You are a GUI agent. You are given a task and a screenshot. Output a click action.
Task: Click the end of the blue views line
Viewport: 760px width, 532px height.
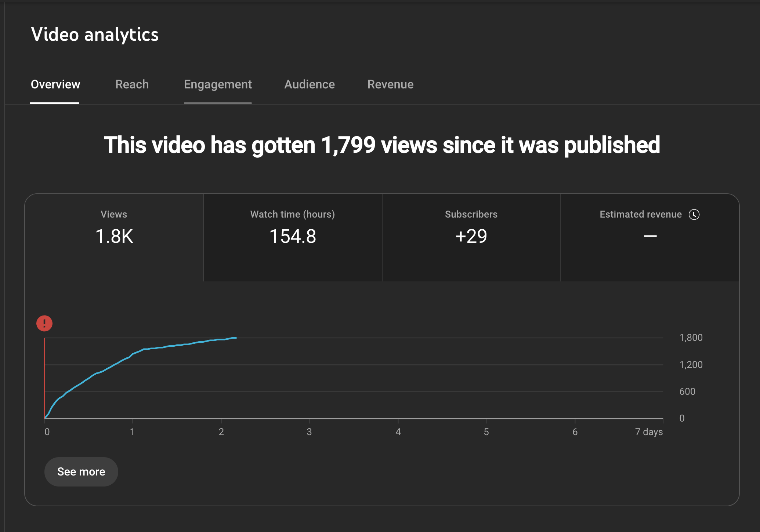(235, 338)
